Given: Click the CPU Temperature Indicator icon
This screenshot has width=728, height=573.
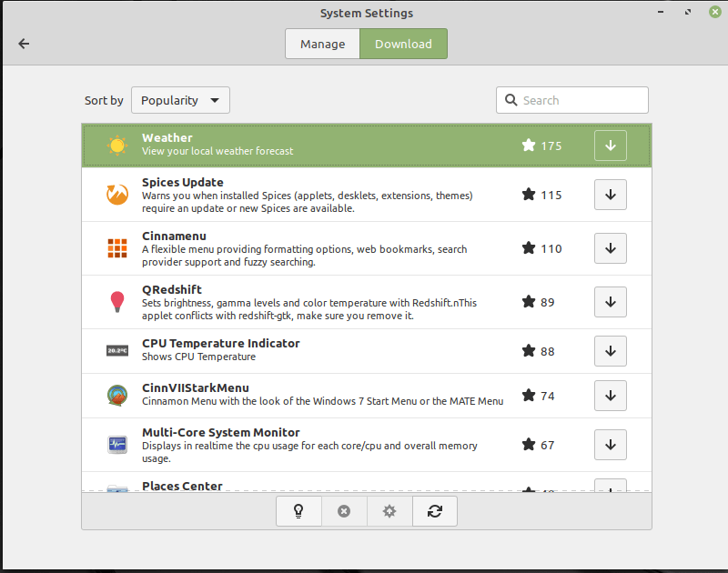Looking at the screenshot, I should [116, 350].
